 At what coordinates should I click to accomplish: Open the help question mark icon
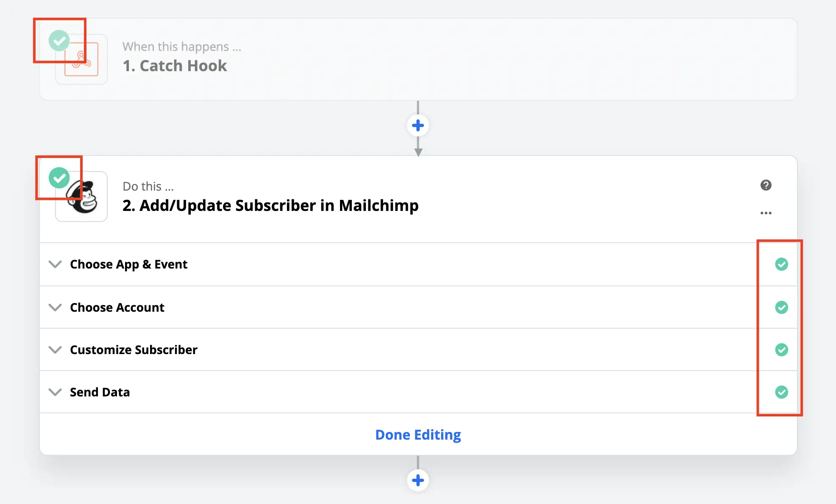coord(766,185)
